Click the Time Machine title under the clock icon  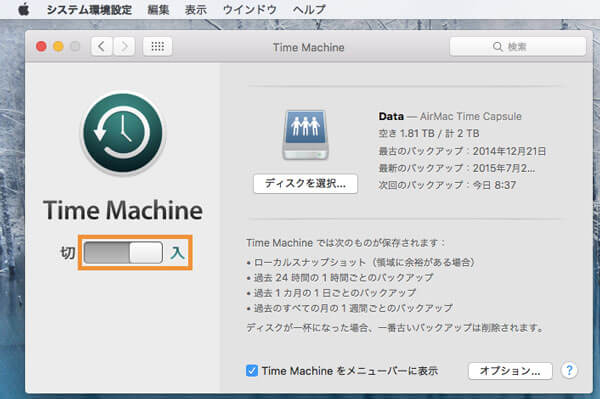(123, 210)
